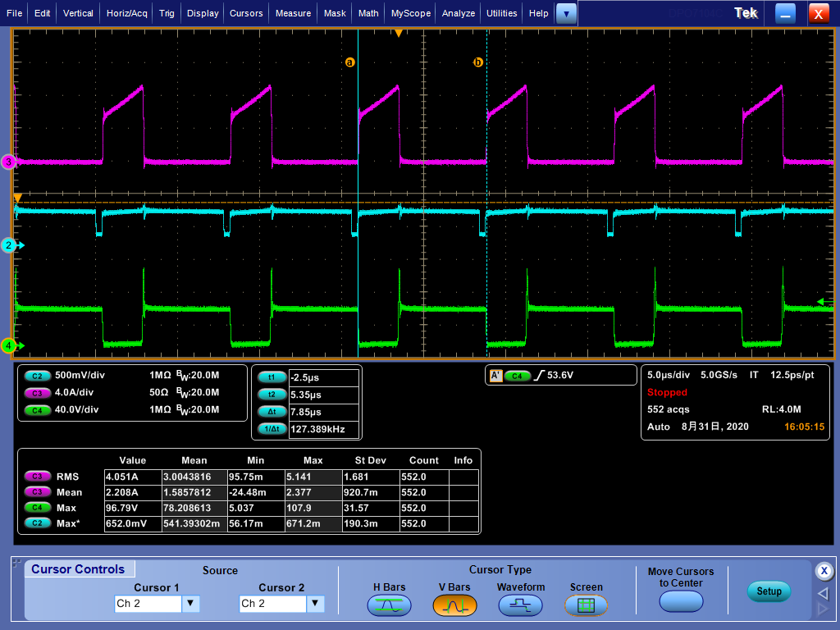Click the channel 4 ground marker
The width and height of the screenshot is (840, 630).
point(8,345)
